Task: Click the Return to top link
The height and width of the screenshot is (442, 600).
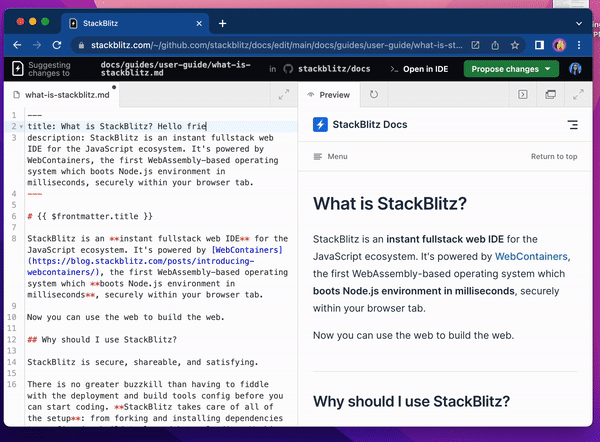Action: [553, 157]
